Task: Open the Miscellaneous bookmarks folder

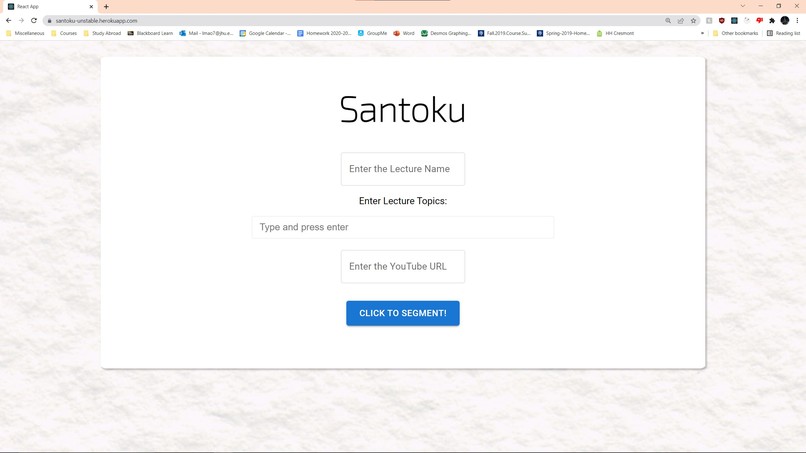Action: pos(25,33)
